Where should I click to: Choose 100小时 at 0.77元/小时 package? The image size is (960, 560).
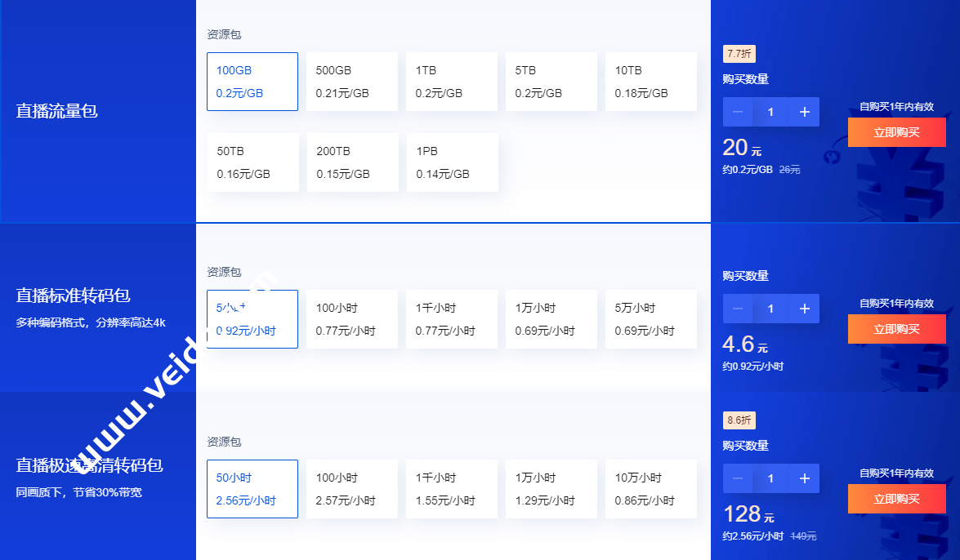click(x=352, y=319)
